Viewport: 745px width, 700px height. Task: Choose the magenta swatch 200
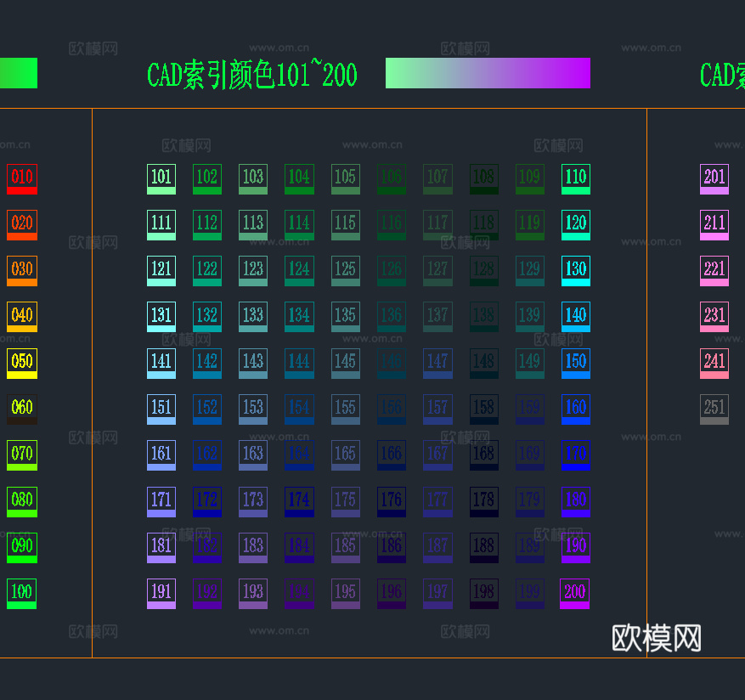pos(573,593)
